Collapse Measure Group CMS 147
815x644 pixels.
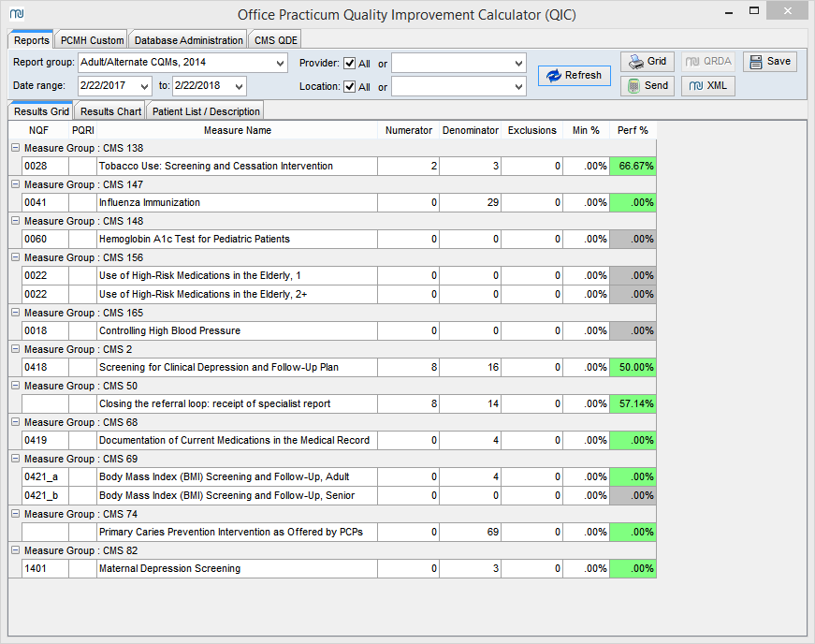point(16,184)
